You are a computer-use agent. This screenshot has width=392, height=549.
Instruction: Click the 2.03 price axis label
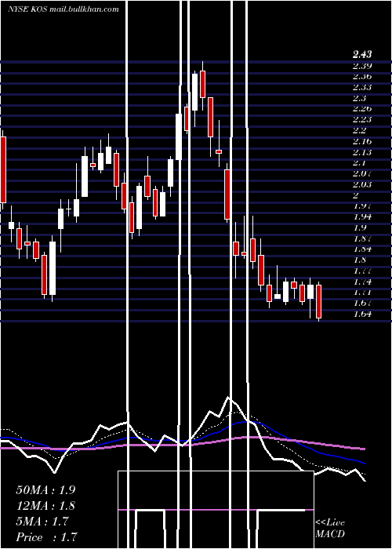pos(362,184)
